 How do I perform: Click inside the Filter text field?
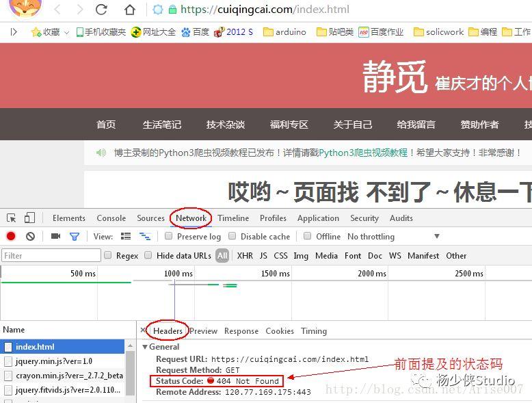(51, 255)
